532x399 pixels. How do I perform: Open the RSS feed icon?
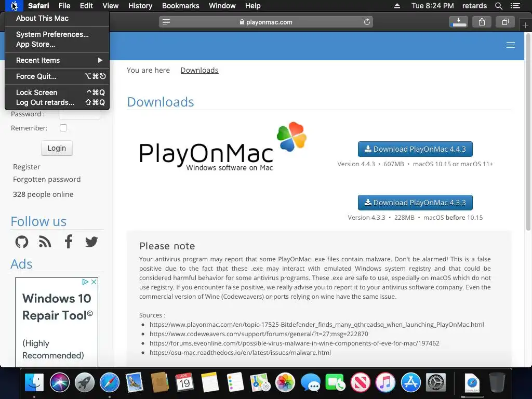click(x=45, y=242)
